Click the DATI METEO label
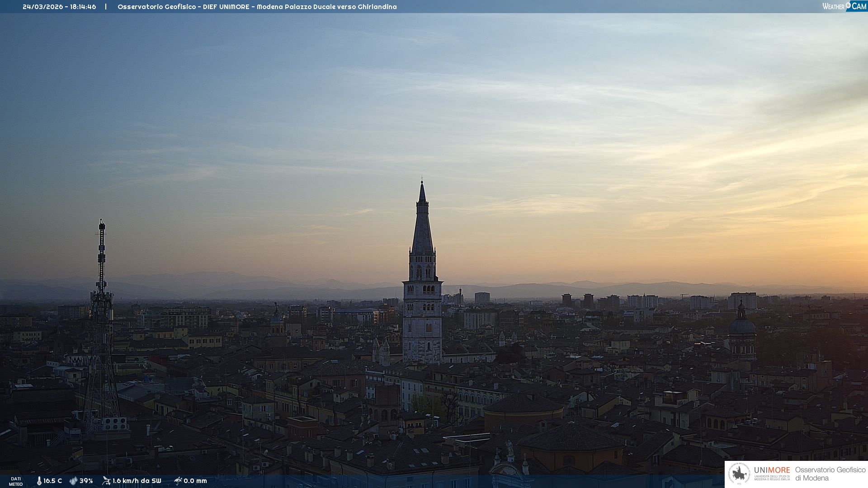This screenshot has height=488, width=868. 16,481
